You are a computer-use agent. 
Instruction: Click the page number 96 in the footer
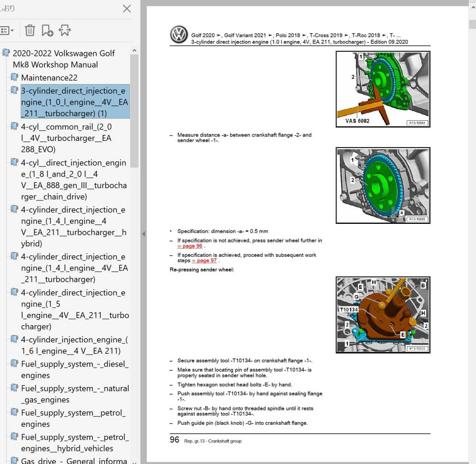(175, 440)
